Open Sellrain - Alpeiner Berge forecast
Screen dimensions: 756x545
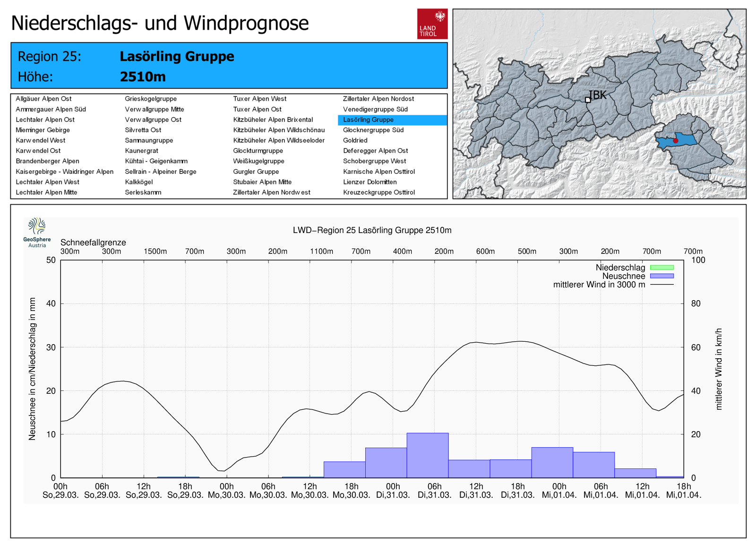pos(160,172)
